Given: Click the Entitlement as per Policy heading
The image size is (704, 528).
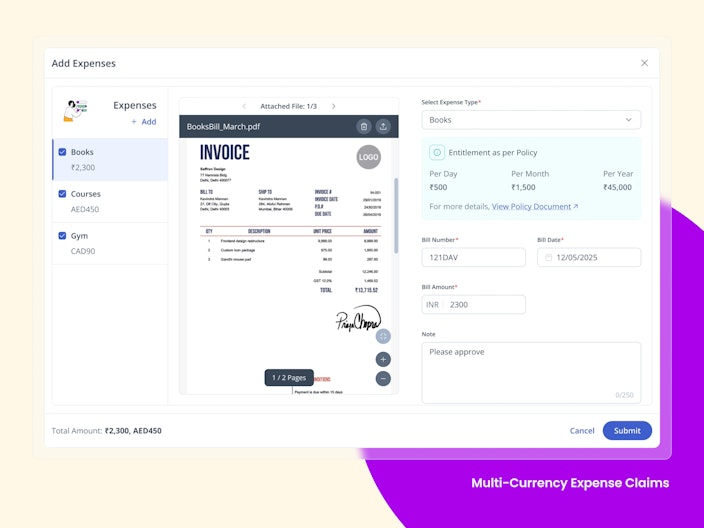Looking at the screenshot, I should pyautogui.click(x=493, y=153).
